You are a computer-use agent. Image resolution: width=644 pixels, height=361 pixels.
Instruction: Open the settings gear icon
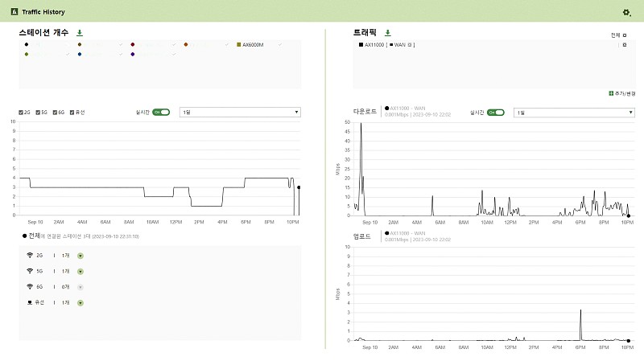coord(627,12)
